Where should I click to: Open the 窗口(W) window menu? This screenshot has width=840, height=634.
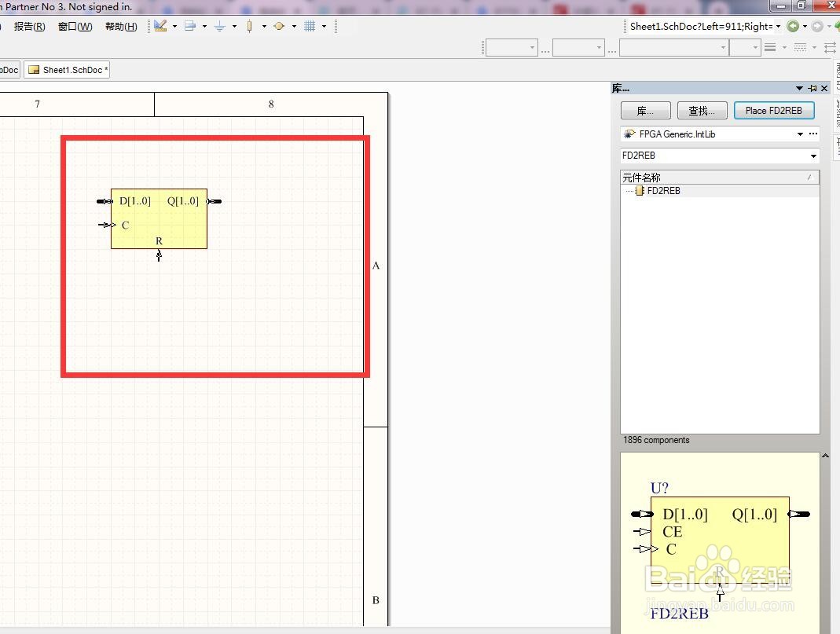[75, 26]
